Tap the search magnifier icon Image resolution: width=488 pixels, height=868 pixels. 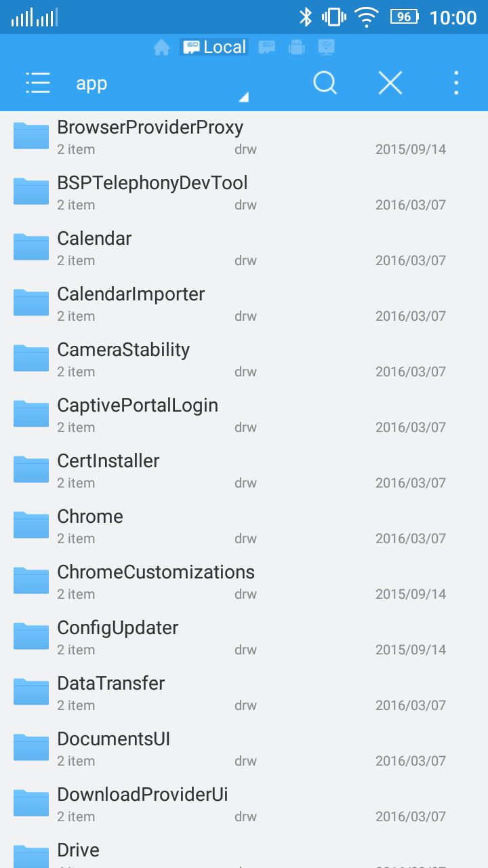(325, 83)
